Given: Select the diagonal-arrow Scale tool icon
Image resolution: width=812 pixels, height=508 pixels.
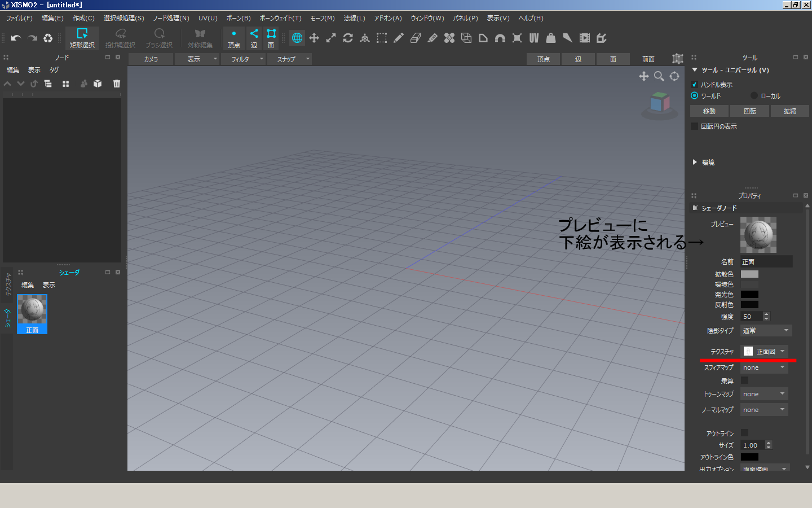Looking at the screenshot, I should click(x=331, y=38).
